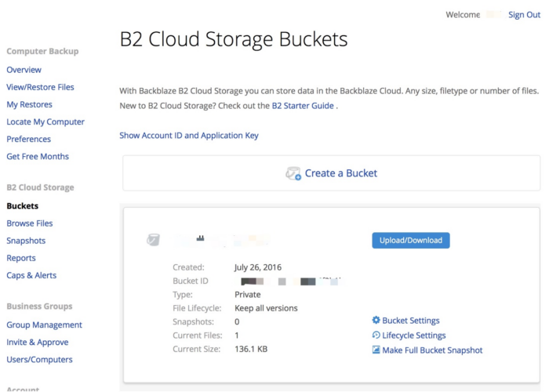Open the Overview page

click(24, 70)
